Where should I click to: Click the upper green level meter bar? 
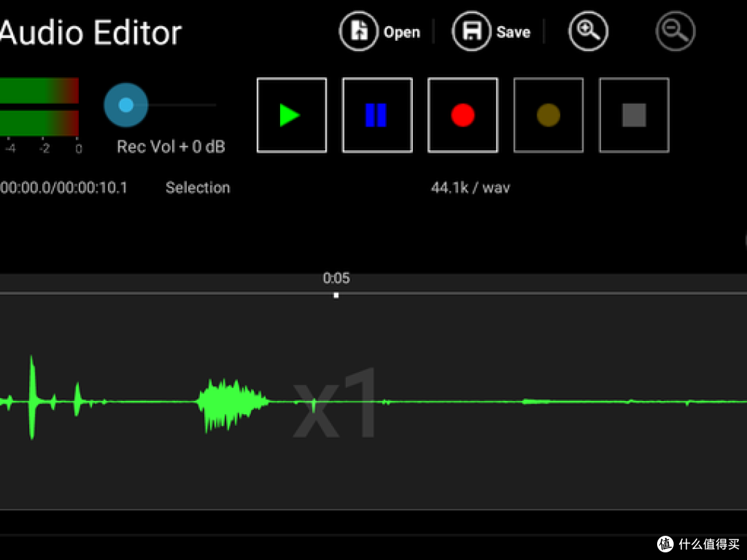pos(39,91)
